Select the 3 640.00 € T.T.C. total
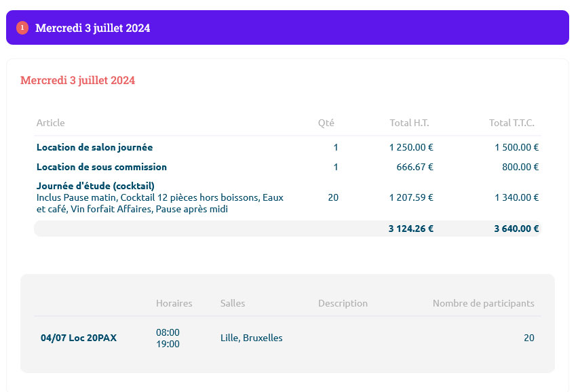This screenshot has height=392, width=578. [516, 229]
